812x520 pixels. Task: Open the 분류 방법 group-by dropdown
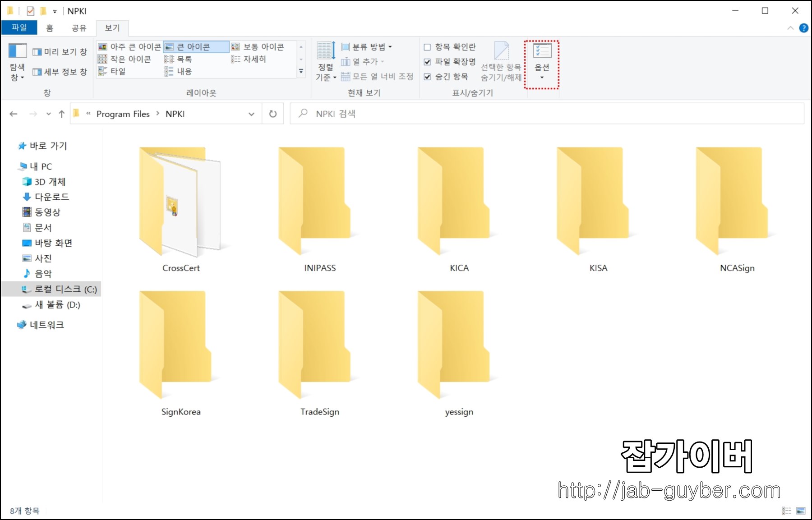[367, 47]
